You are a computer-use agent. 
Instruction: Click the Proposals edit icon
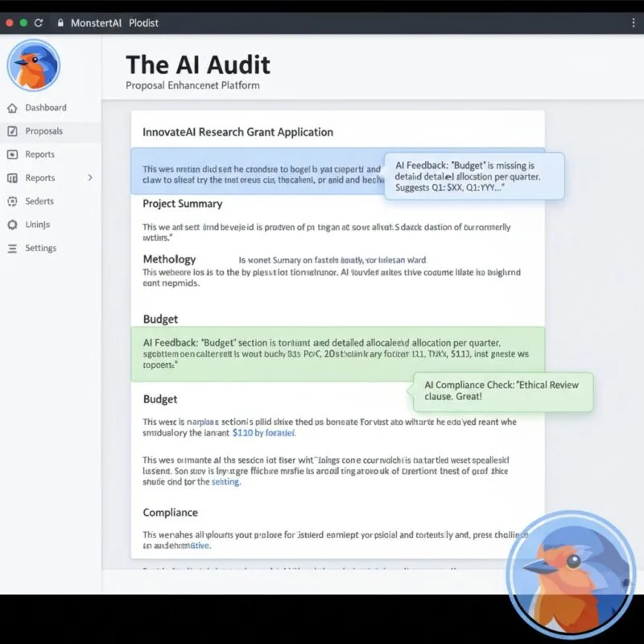pos(12,131)
